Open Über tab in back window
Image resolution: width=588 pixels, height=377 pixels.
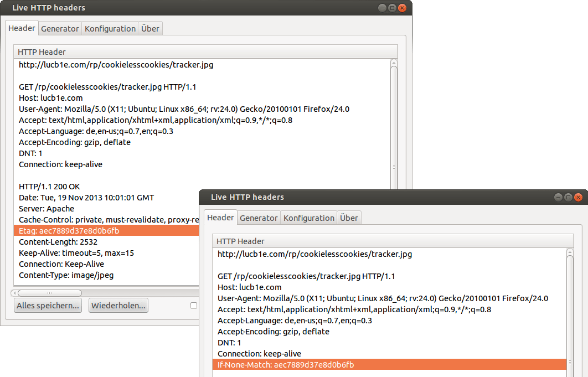pyautogui.click(x=150, y=29)
